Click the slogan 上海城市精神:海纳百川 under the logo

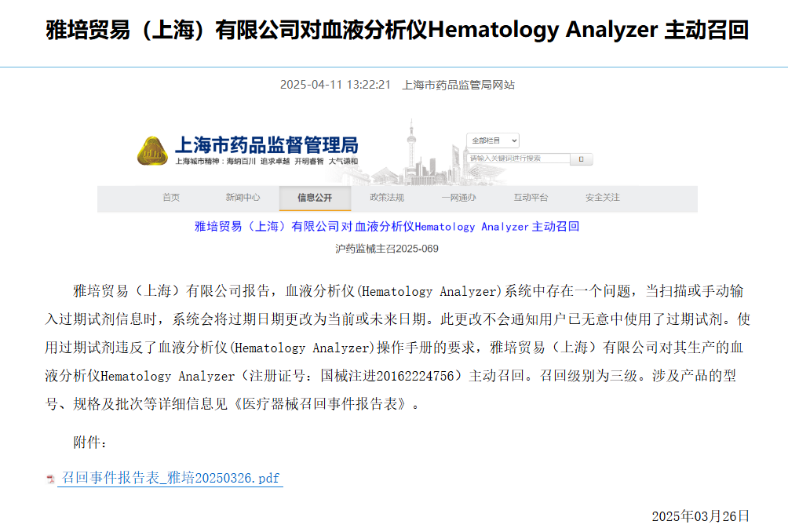tap(216, 162)
